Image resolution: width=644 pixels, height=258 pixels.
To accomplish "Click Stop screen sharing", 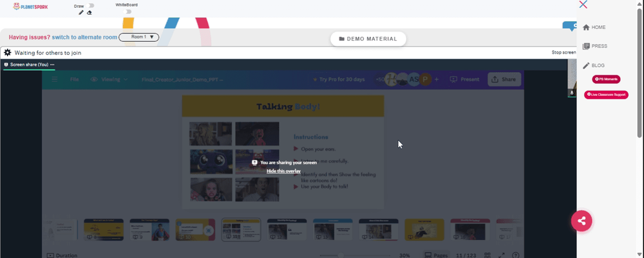I will click(563, 53).
